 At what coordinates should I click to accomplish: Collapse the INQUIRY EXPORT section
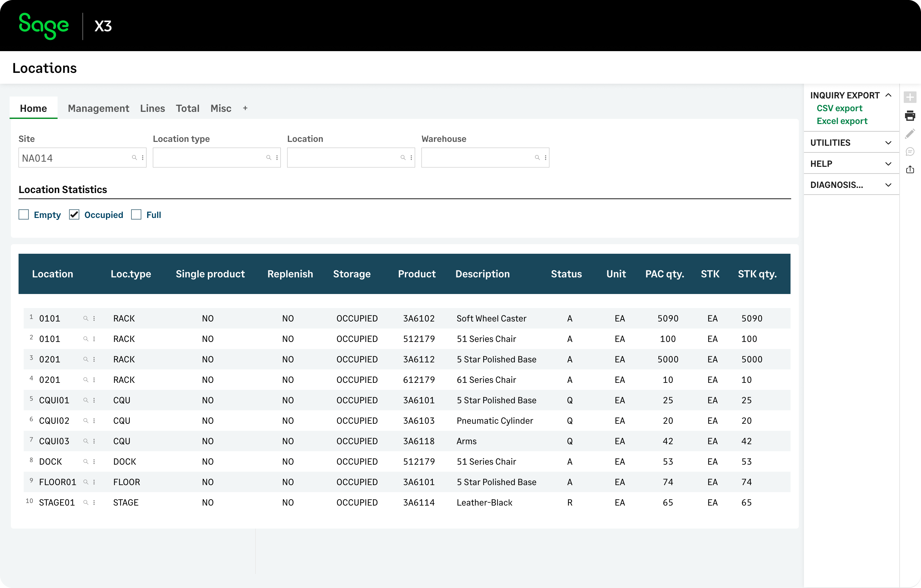point(888,95)
